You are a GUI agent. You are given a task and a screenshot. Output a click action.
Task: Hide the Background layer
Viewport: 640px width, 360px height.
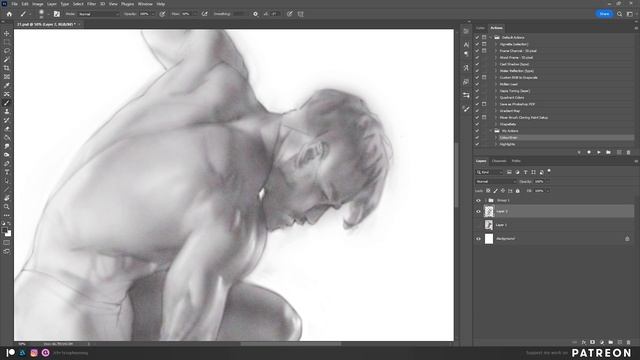478,239
